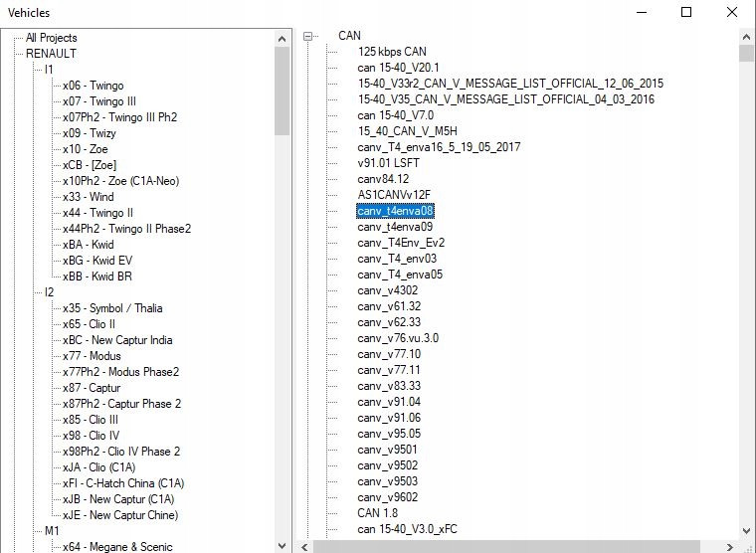Select xBG - Kwid EV
This screenshot has width=756, height=553.
coord(97,261)
